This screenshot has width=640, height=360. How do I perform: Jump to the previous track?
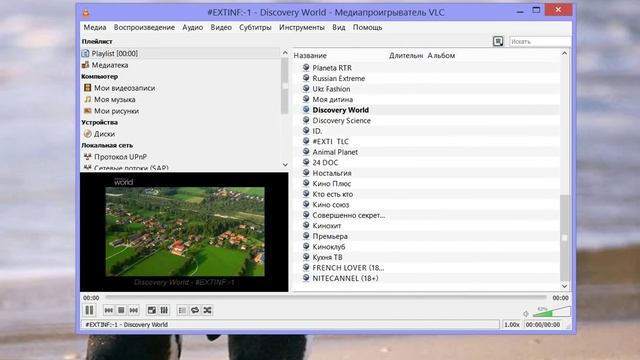(109, 311)
